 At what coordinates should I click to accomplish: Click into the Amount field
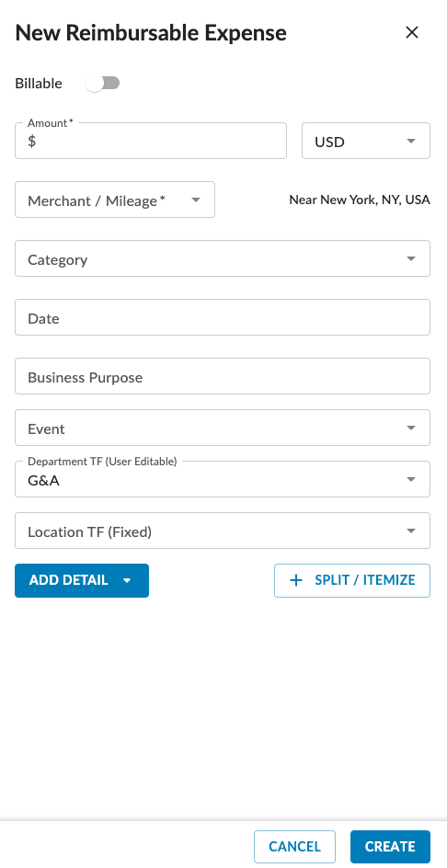151,141
